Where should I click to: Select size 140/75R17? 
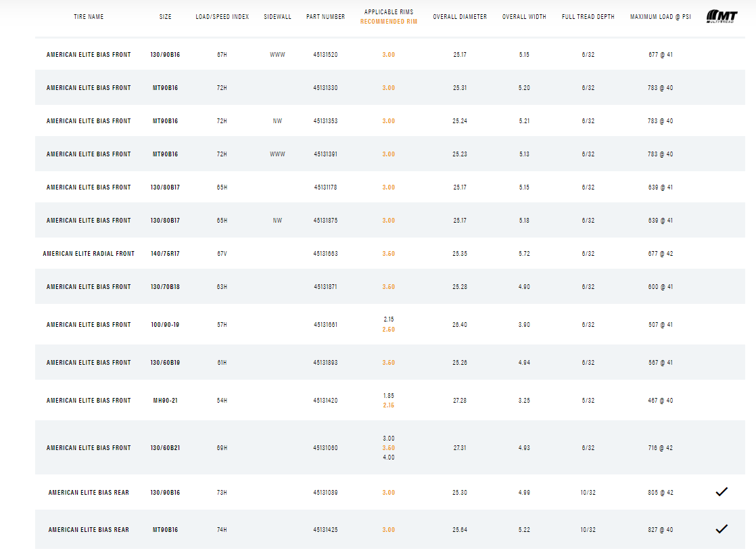(x=165, y=254)
